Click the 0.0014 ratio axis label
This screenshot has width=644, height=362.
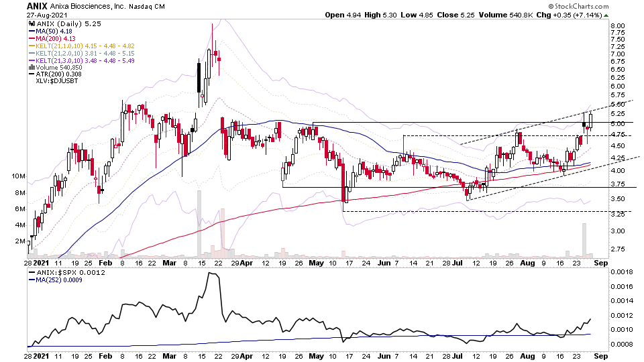[x=621, y=300]
